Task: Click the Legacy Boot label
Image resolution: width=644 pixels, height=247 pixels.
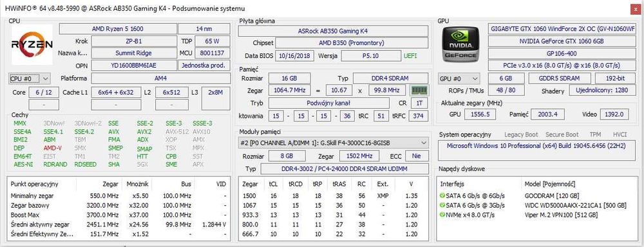Action: point(521,134)
